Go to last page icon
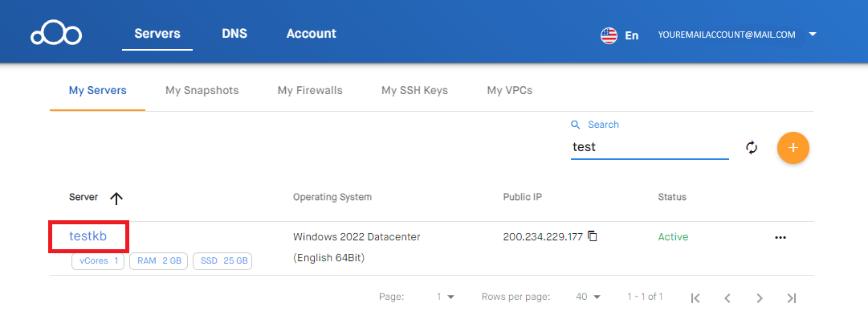Screen dimensions: 868x336 click(792, 297)
